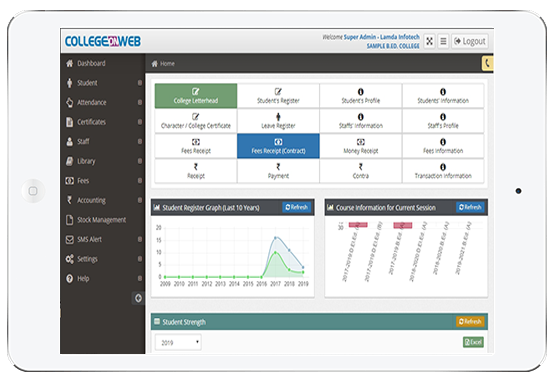
Task: Click the Contra rupee icon tile
Action: 360,171
